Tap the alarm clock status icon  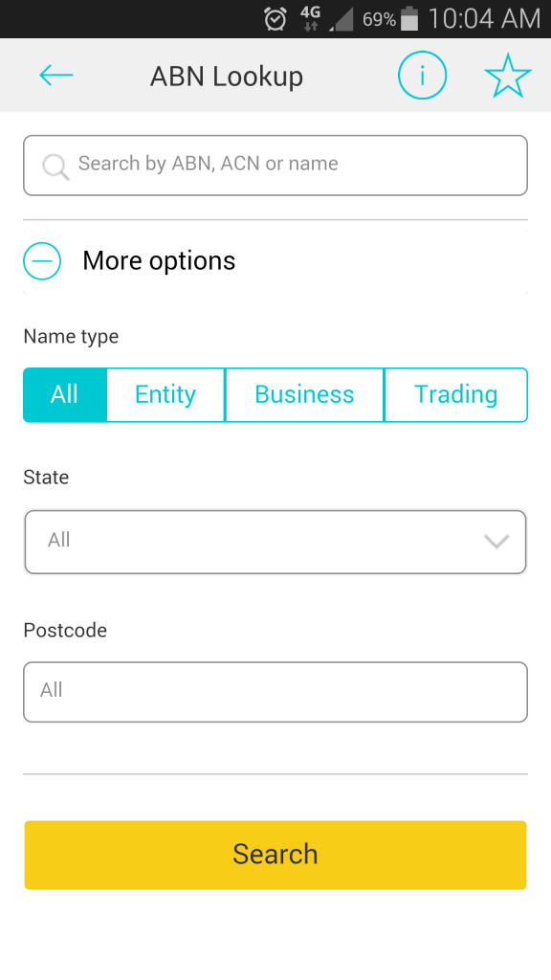point(275,19)
